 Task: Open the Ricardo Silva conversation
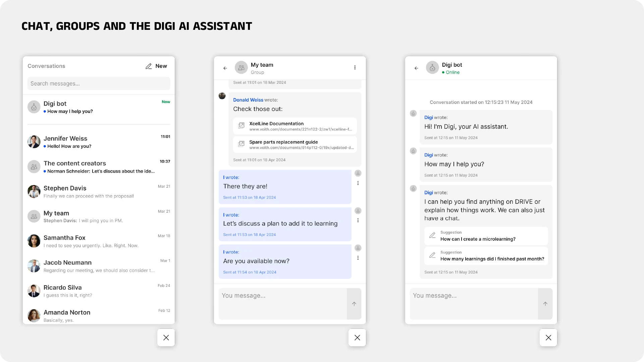coord(99,291)
